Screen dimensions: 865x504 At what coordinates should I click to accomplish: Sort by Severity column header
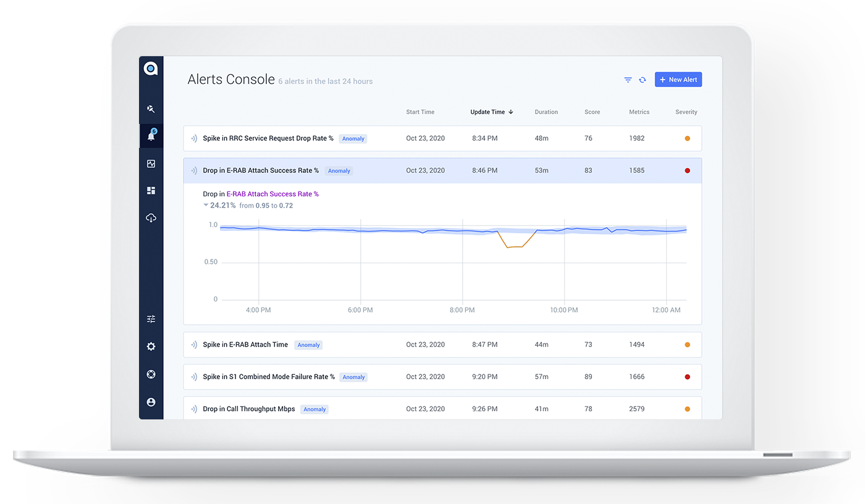point(686,112)
